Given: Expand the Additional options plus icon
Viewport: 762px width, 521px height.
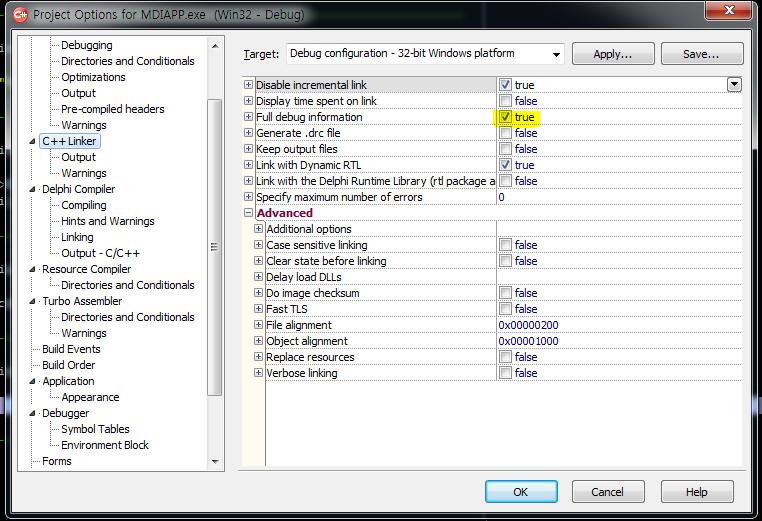Looking at the screenshot, I should pos(259,229).
